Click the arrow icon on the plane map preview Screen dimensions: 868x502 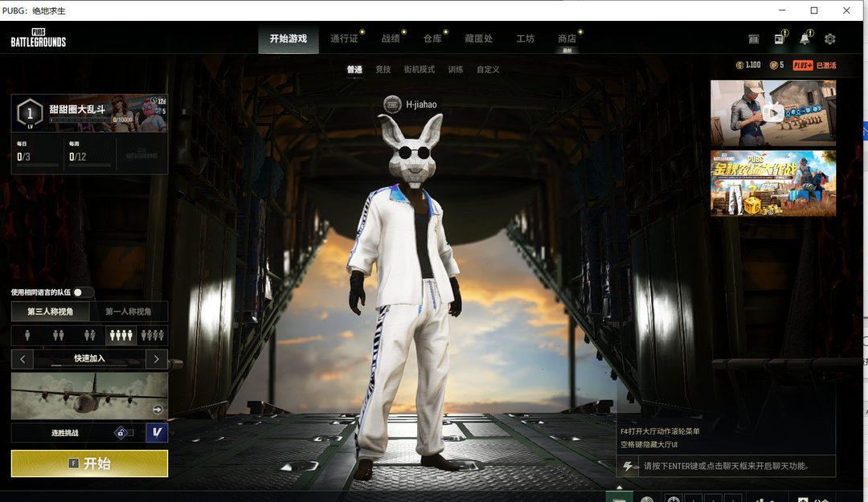[158, 410]
